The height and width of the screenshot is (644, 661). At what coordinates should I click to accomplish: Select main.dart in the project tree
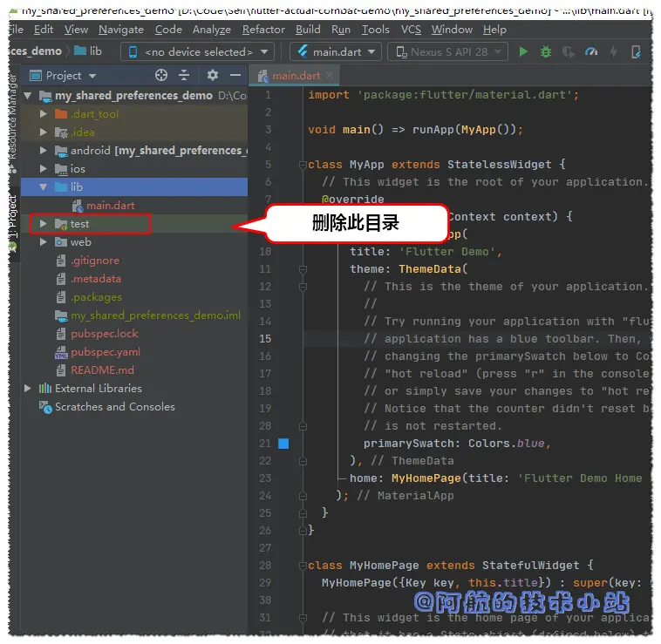click(x=111, y=205)
